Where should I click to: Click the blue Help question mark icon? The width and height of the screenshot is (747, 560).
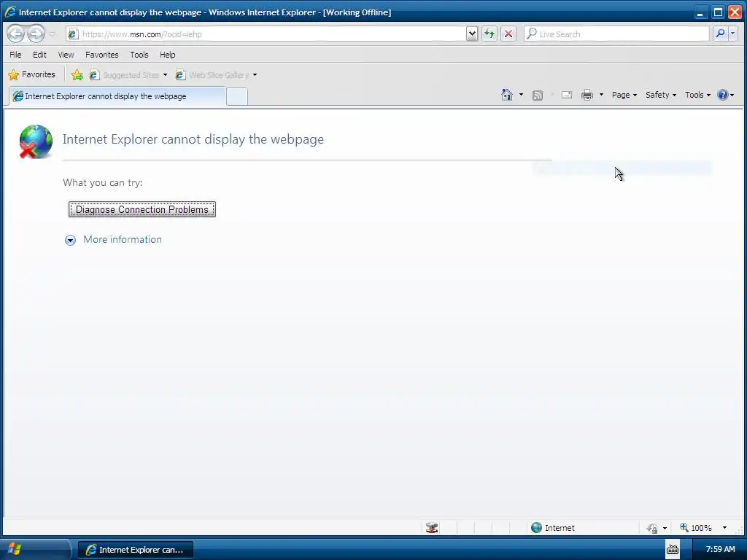[x=723, y=95]
